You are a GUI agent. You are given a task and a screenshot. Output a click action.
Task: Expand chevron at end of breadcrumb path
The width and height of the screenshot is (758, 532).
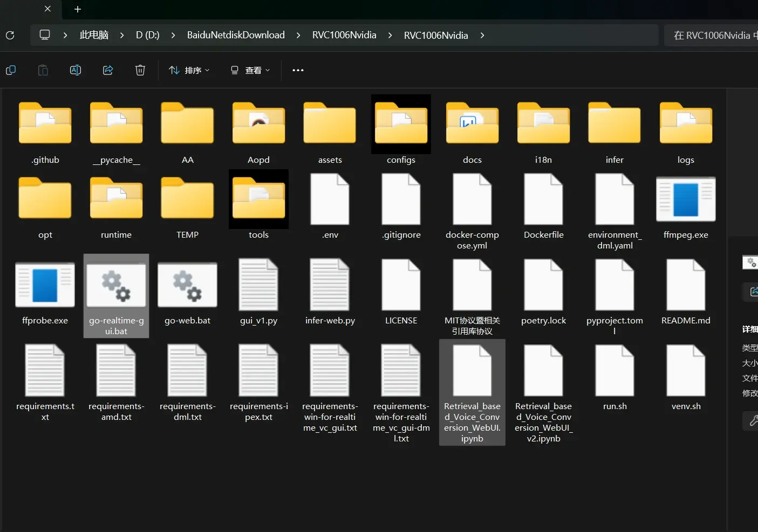(x=482, y=35)
